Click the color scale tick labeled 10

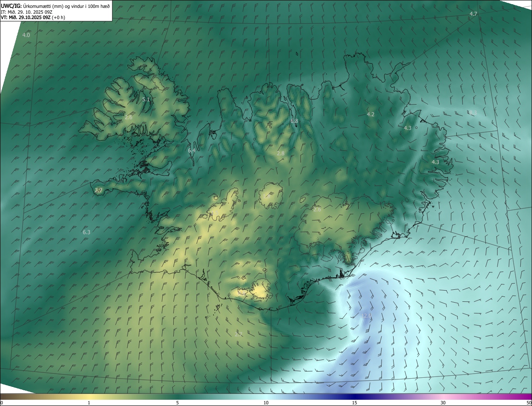pyautogui.click(x=266, y=403)
